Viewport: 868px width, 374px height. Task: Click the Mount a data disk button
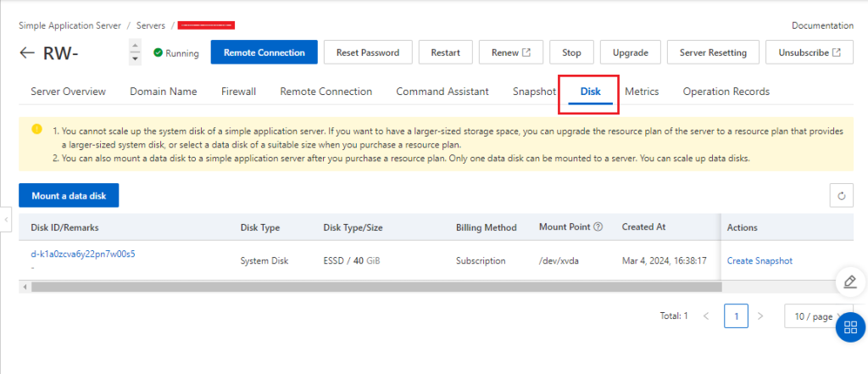point(69,195)
